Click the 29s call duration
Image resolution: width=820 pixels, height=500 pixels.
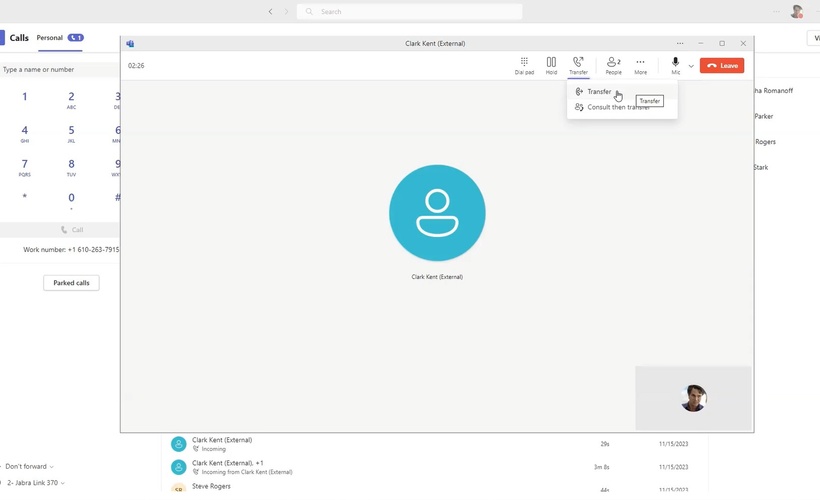coord(605,444)
